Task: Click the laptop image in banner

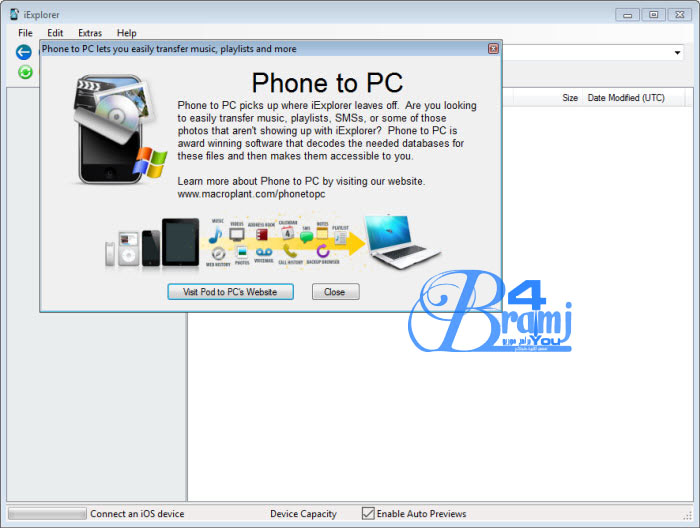Action: click(402, 241)
